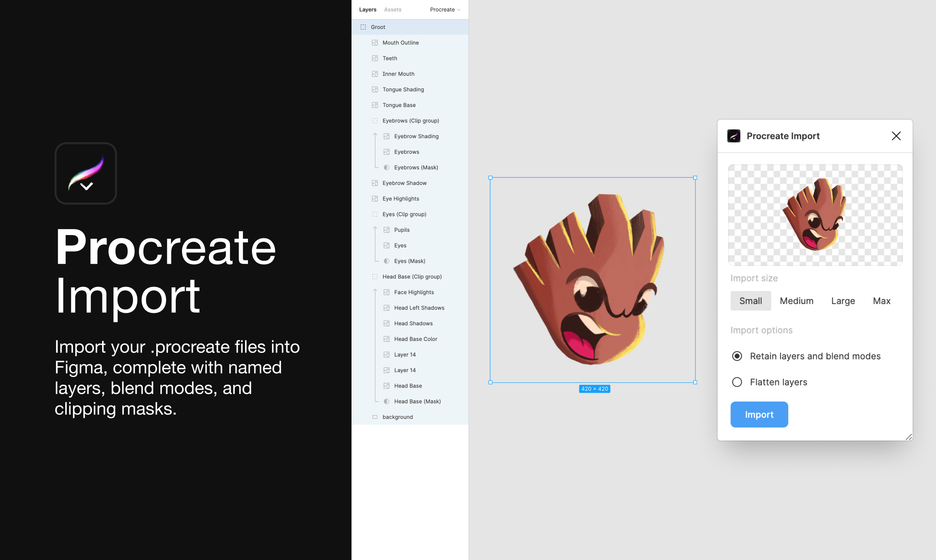The height and width of the screenshot is (560, 936).
Task: Click the Eyebrows (Clip group) group icon
Action: pyautogui.click(x=375, y=121)
